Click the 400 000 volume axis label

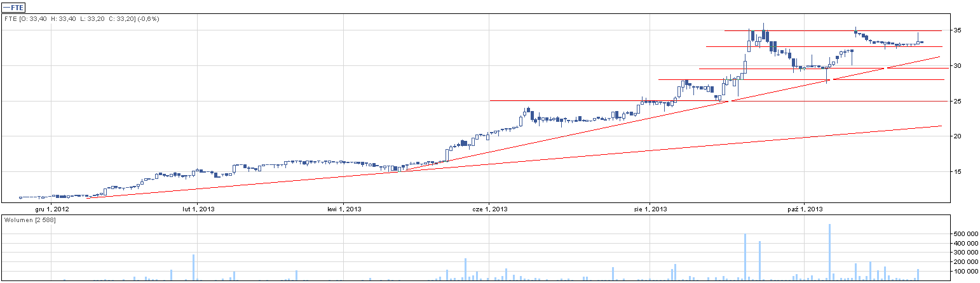(x=965, y=243)
